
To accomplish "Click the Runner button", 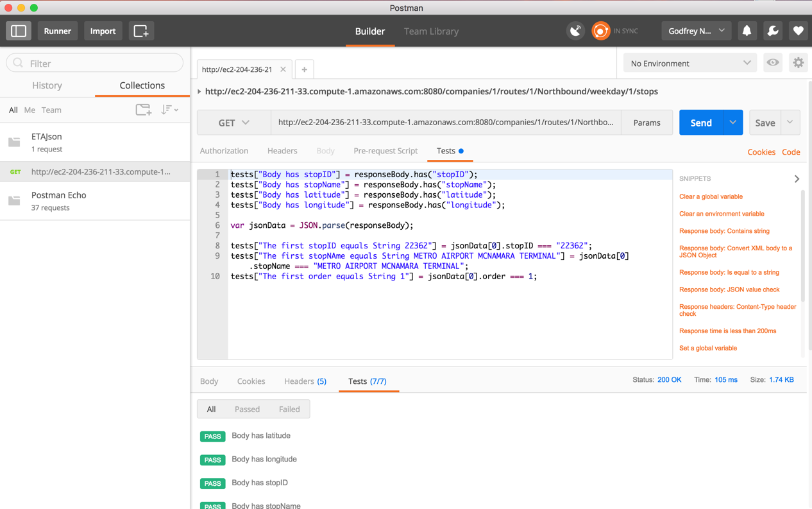I will (57, 31).
